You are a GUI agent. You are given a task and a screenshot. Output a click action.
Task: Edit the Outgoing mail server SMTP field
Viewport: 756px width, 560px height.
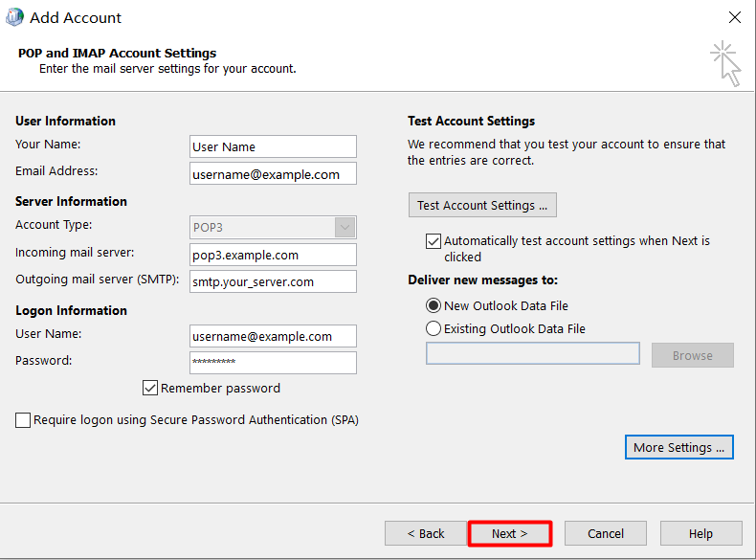273,281
